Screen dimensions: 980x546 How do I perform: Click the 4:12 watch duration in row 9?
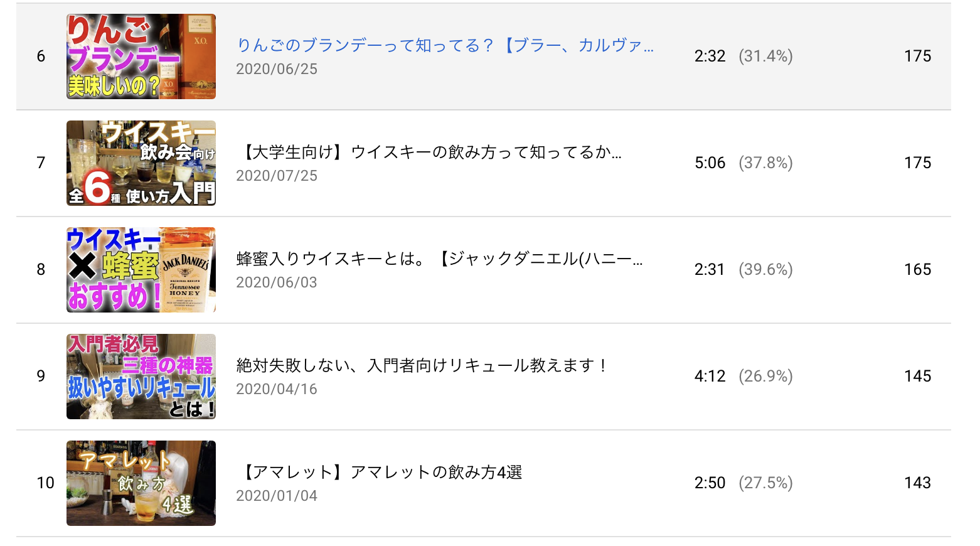coord(710,377)
